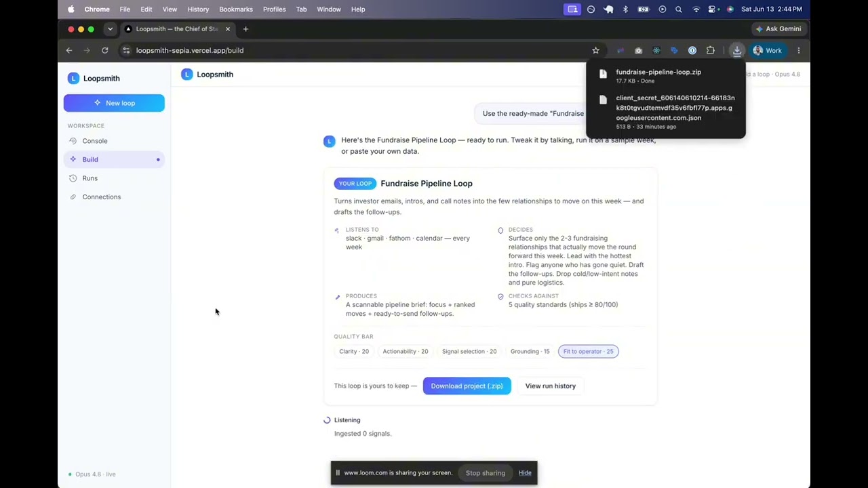Screen dimensions: 868x488
Task: Click the Listens To icon
Action: point(337,230)
